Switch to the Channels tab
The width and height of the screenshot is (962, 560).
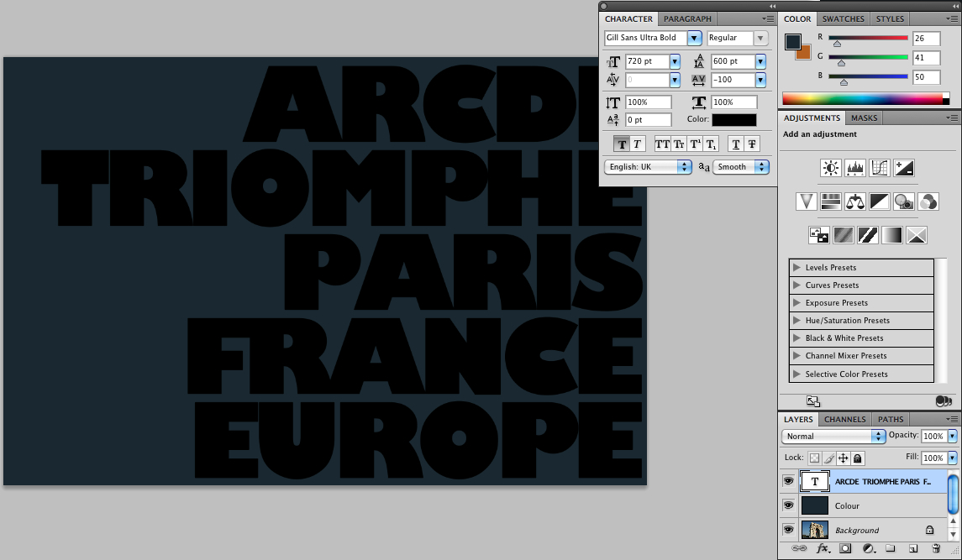[x=845, y=420]
